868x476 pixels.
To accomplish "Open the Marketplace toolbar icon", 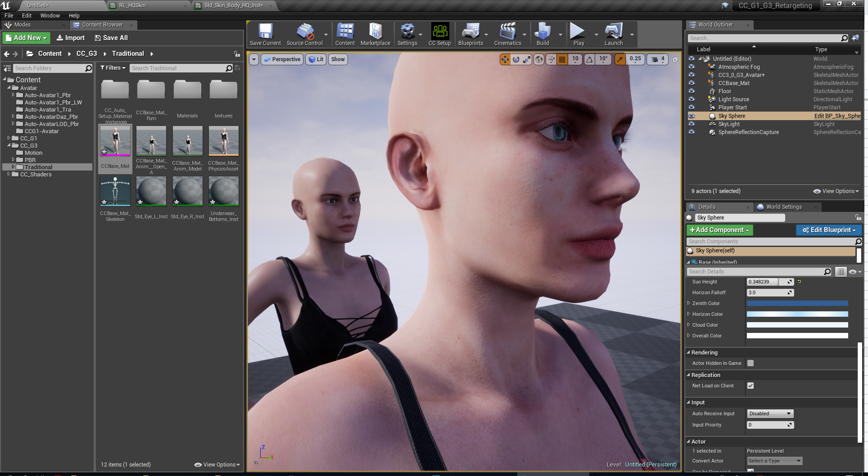I will [x=375, y=35].
